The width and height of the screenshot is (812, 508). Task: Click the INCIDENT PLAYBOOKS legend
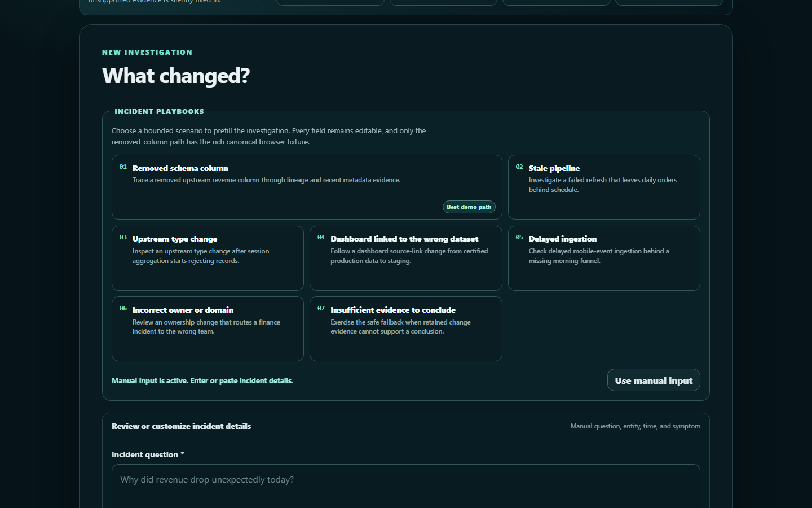159,111
